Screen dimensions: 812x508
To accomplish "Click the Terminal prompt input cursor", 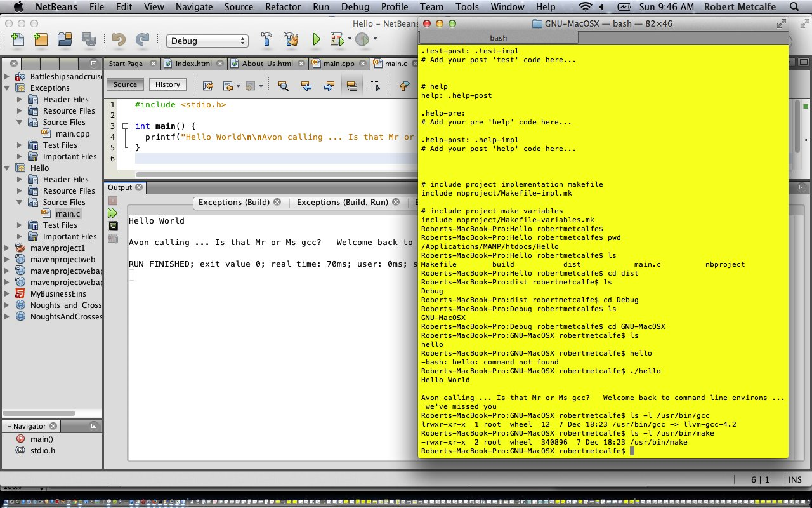I will coord(631,451).
